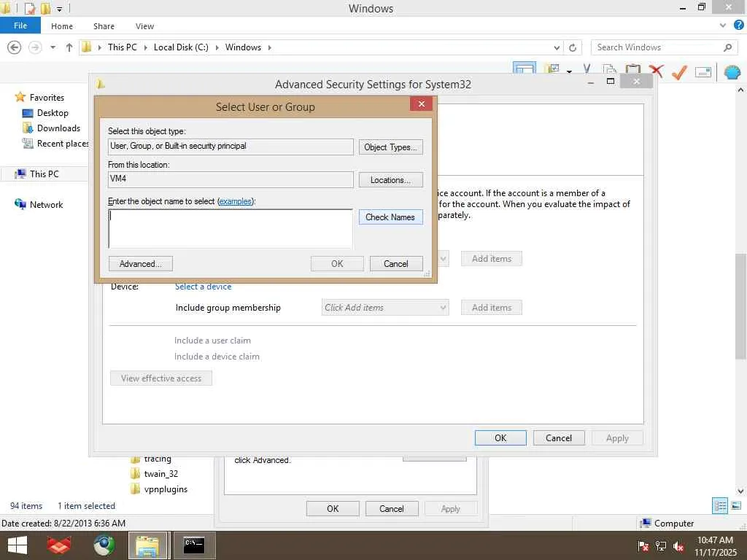The width and height of the screenshot is (747, 560).
Task: Open the Home ribbon tab
Action: click(x=62, y=26)
